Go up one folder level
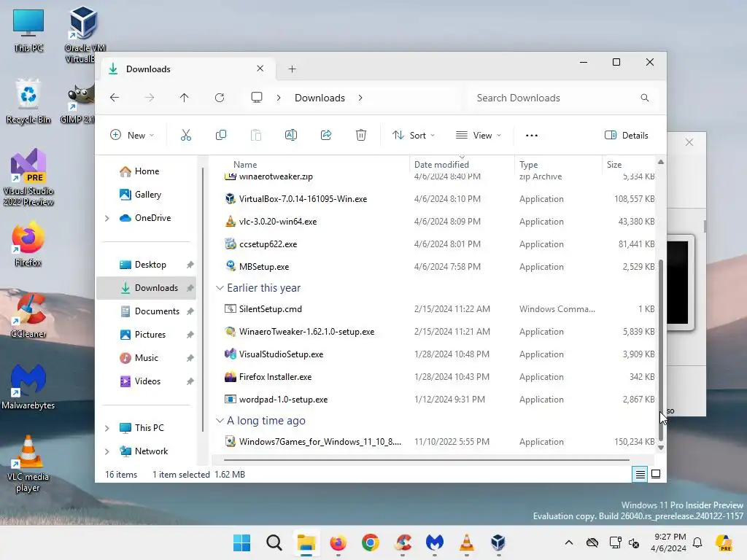The width and height of the screenshot is (747, 560). tap(185, 98)
